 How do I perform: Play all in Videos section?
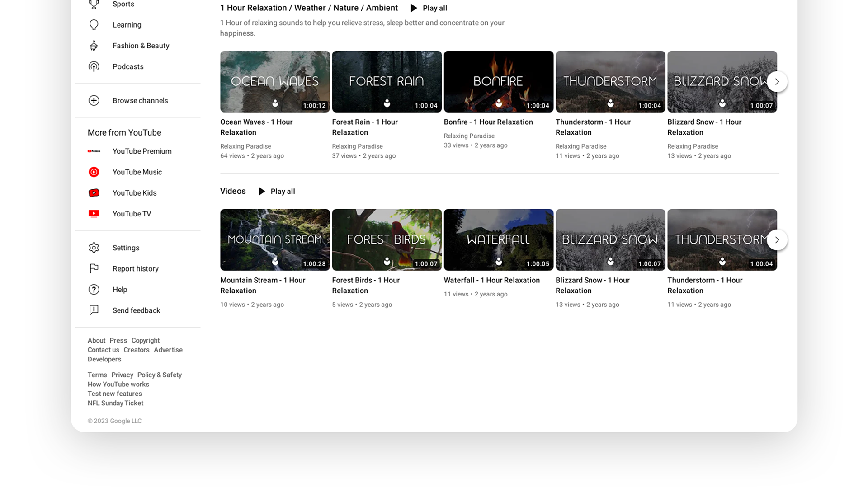tap(276, 192)
